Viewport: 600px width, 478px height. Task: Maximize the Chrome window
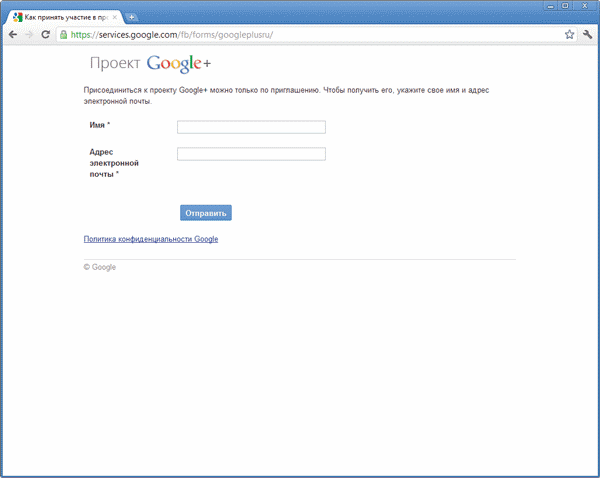pyautogui.click(x=565, y=6)
